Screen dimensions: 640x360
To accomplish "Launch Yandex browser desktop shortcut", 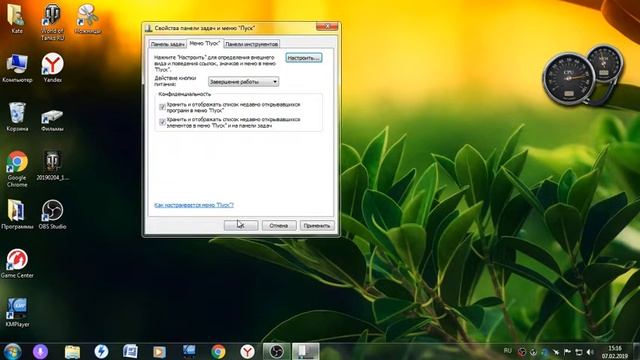I will [53, 68].
